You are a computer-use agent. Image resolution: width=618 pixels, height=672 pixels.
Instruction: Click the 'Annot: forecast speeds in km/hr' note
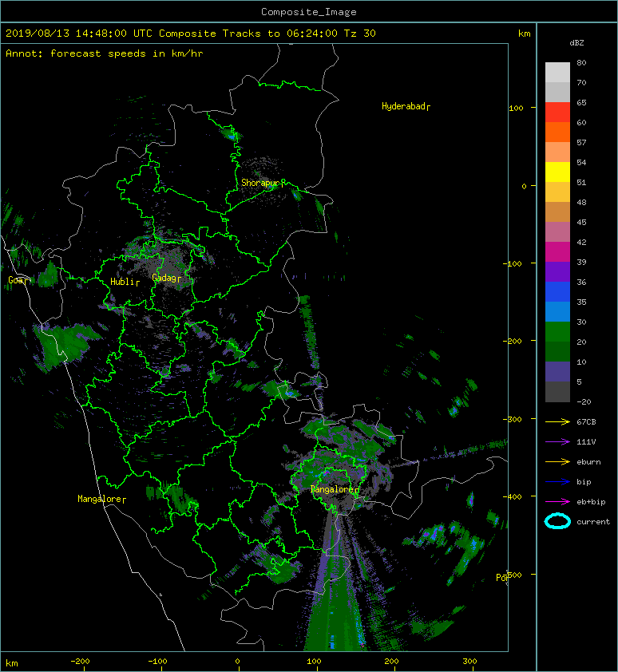click(105, 53)
